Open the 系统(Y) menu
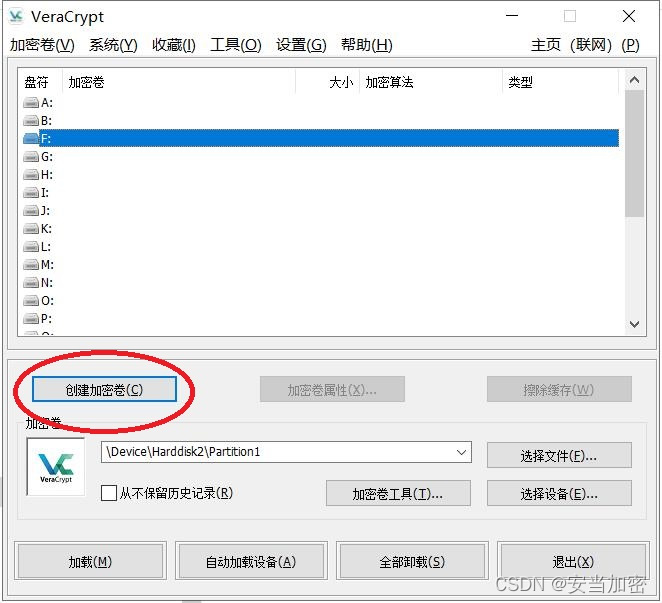The image size is (662, 603). point(113,45)
